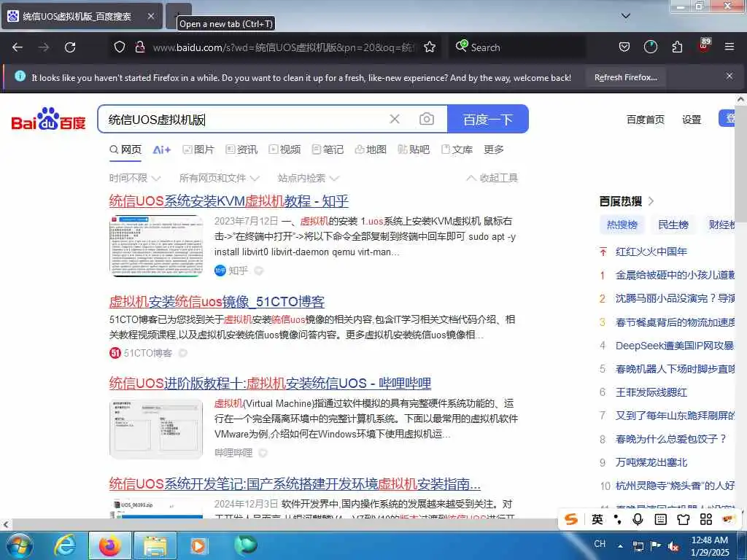The width and height of the screenshot is (747, 560).
Task: Click the Sogou input method S icon
Action: pyautogui.click(x=571, y=519)
